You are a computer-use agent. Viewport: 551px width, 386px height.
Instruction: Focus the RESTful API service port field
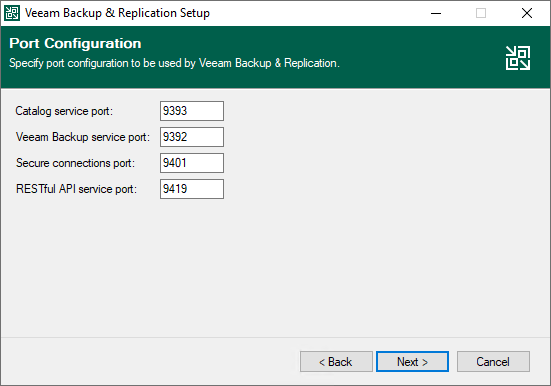coord(192,189)
